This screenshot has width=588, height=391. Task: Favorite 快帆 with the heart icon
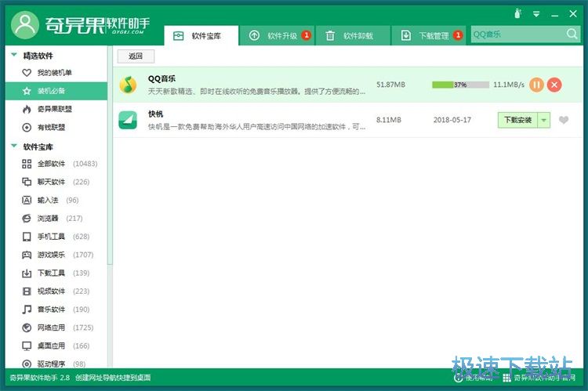(564, 120)
